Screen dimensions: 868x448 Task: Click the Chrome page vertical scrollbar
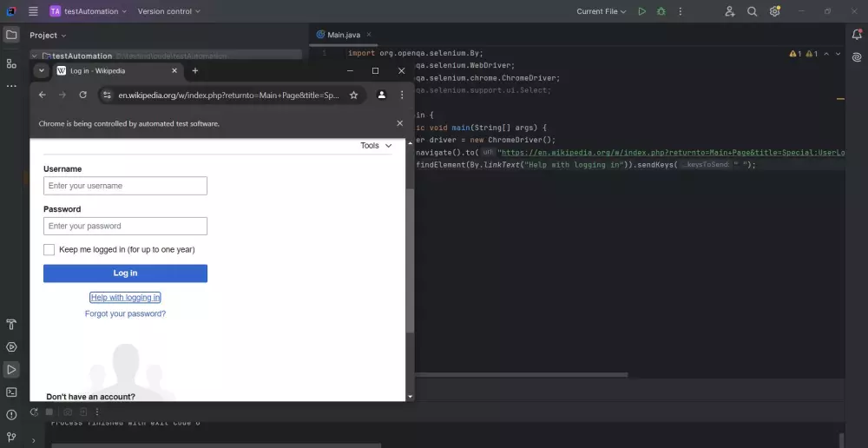pyautogui.click(x=410, y=260)
